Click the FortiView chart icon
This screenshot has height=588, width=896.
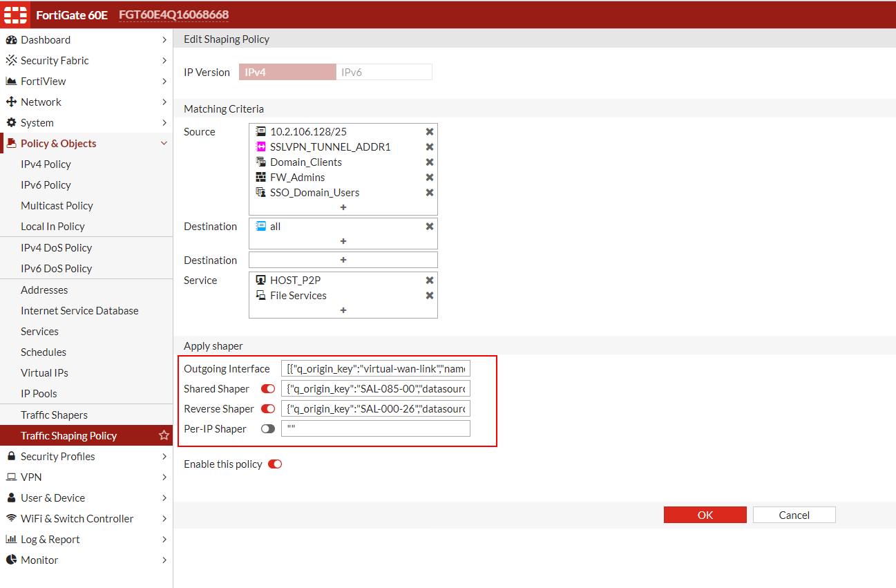click(x=11, y=82)
